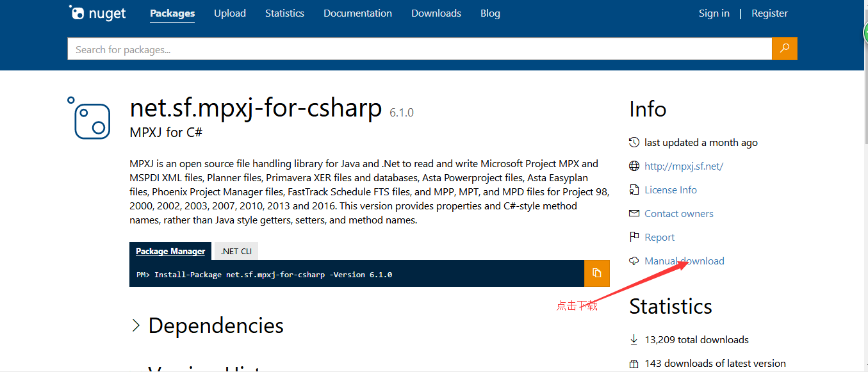This screenshot has height=372, width=868.
Task: Click the envelope icon beside Contact owners
Action: [x=634, y=214]
